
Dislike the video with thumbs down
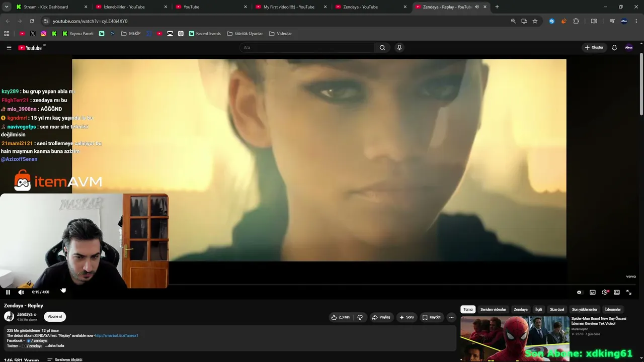tap(360, 317)
